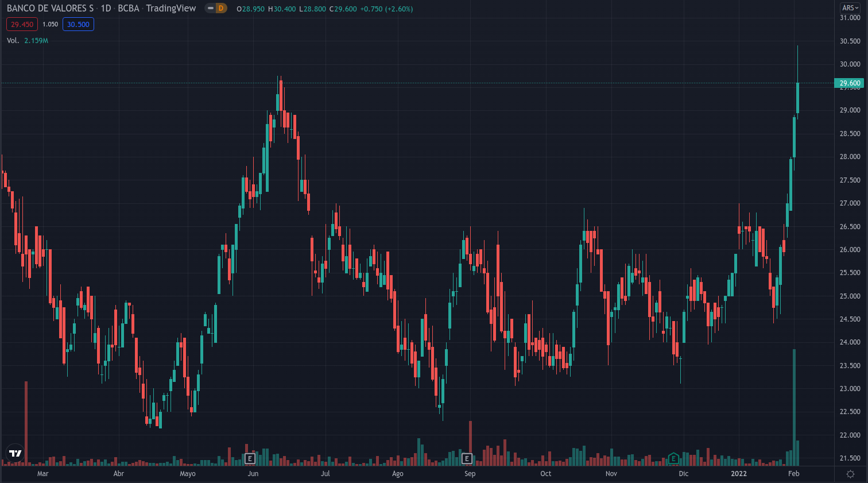Open the earnings marker near Sep
This screenshot has height=483, width=868.
tap(467, 458)
